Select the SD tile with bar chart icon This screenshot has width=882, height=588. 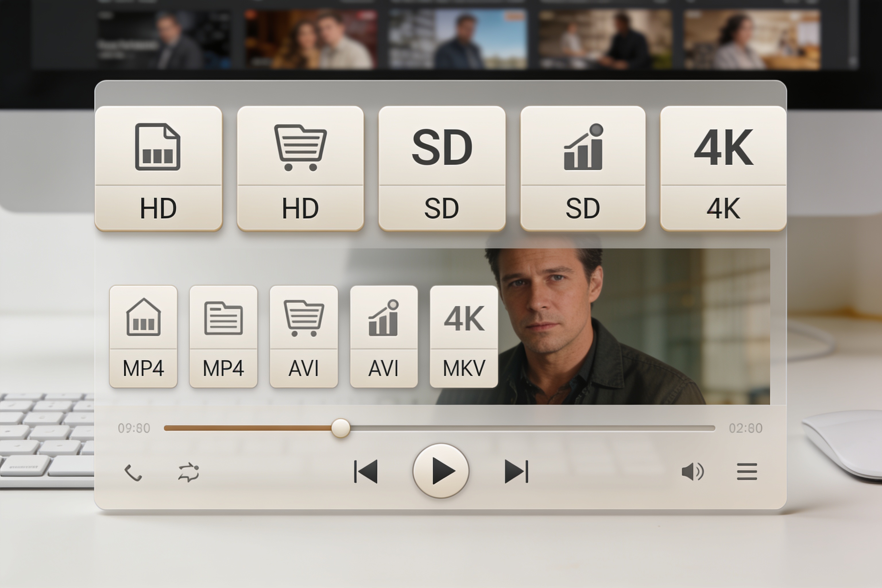point(583,168)
